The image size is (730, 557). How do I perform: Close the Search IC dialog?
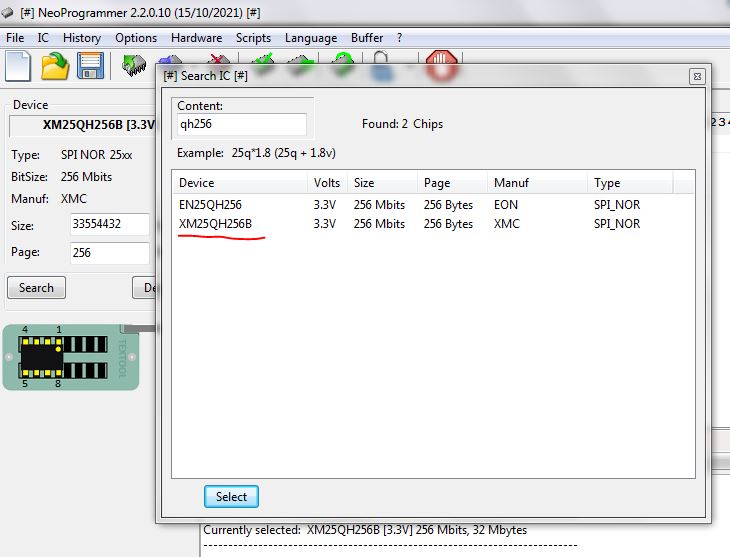pos(697,76)
